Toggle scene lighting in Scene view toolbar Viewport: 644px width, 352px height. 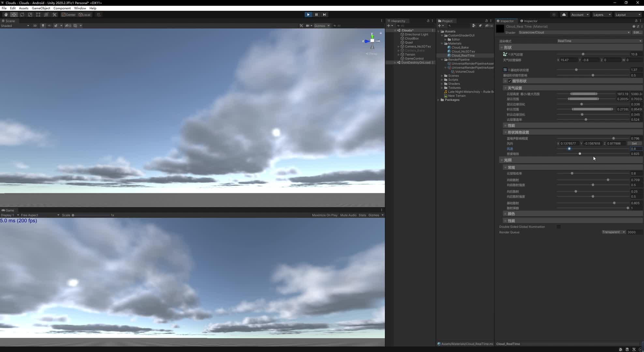(43, 26)
